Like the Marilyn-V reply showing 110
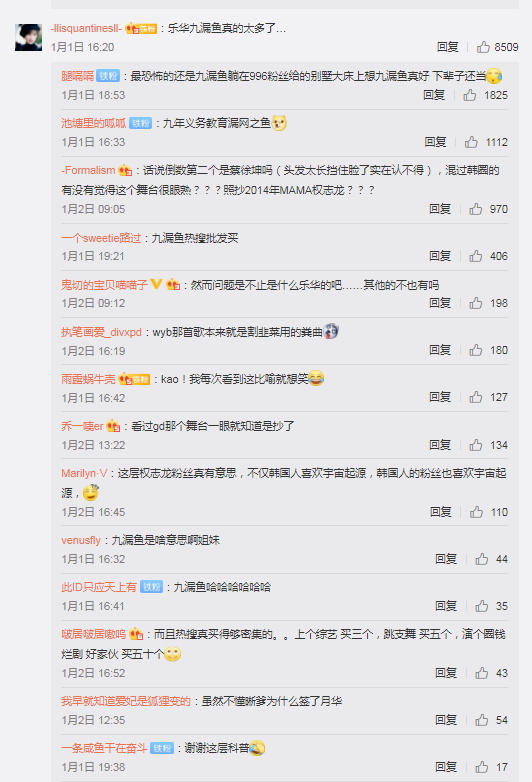 [x=476, y=512]
